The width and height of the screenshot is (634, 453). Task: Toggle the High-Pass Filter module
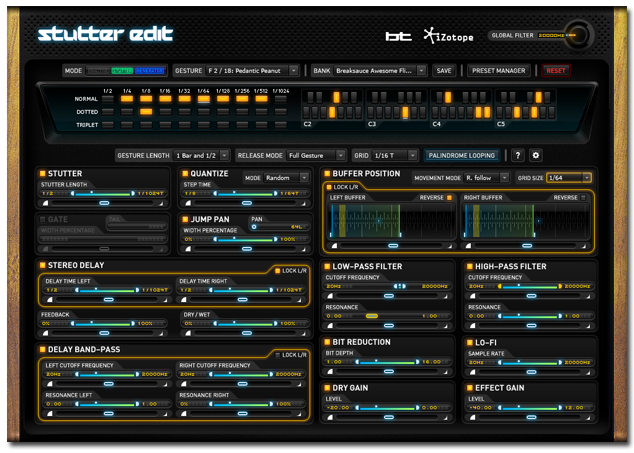point(470,266)
